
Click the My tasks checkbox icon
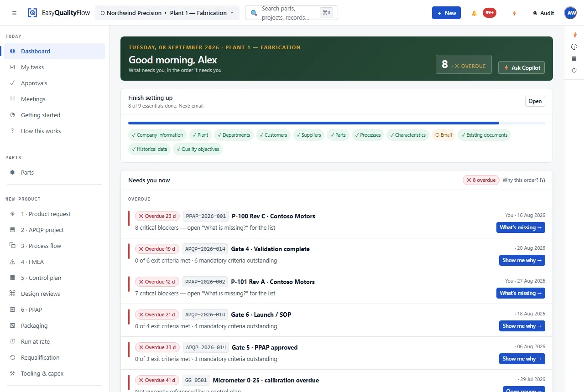[x=12, y=67]
